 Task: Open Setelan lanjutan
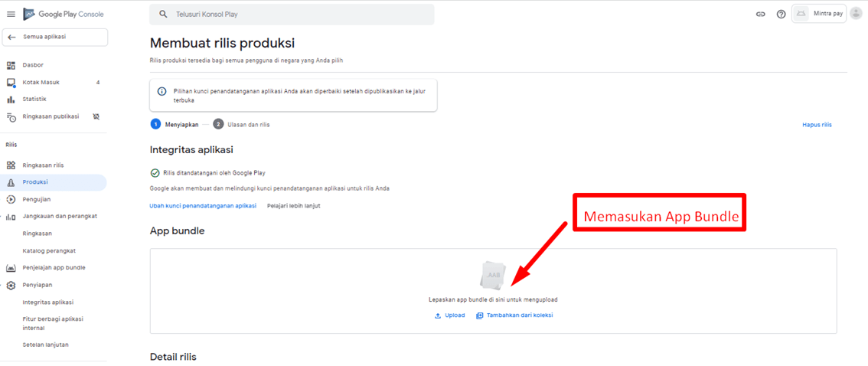click(x=45, y=345)
